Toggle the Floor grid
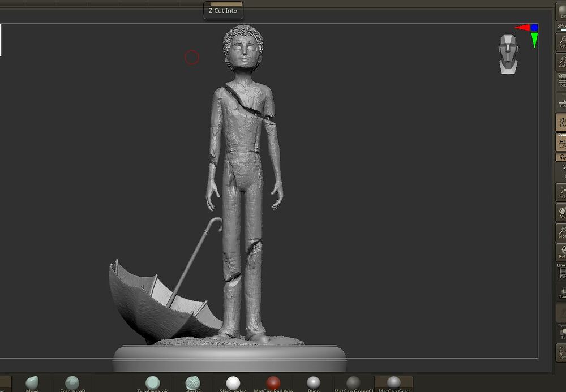566x392 pixels. pos(561,101)
